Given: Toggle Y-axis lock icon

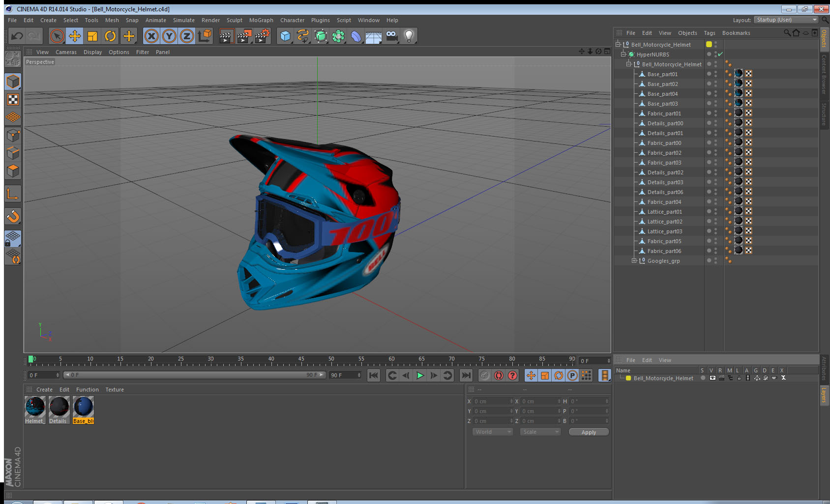Looking at the screenshot, I should click(169, 36).
